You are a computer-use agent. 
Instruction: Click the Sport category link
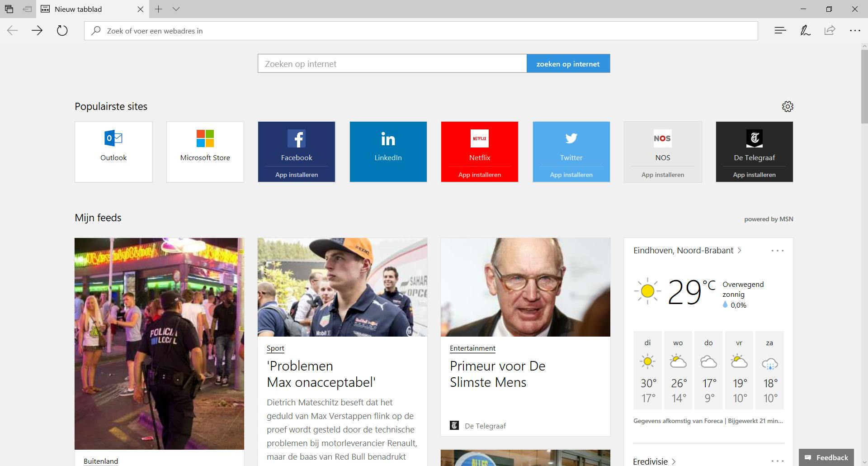click(x=275, y=348)
